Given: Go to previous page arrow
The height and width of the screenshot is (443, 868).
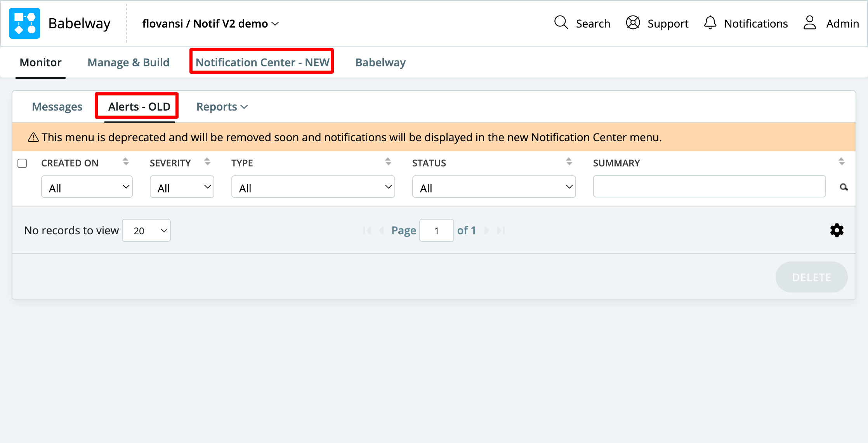Looking at the screenshot, I should (382, 231).
